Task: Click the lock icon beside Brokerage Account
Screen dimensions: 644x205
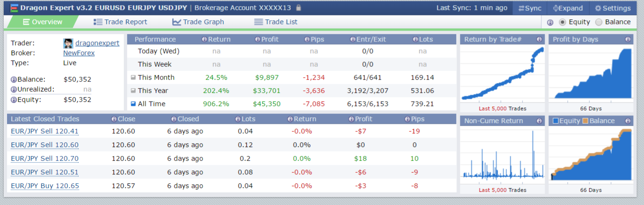Action: (299, 8)
